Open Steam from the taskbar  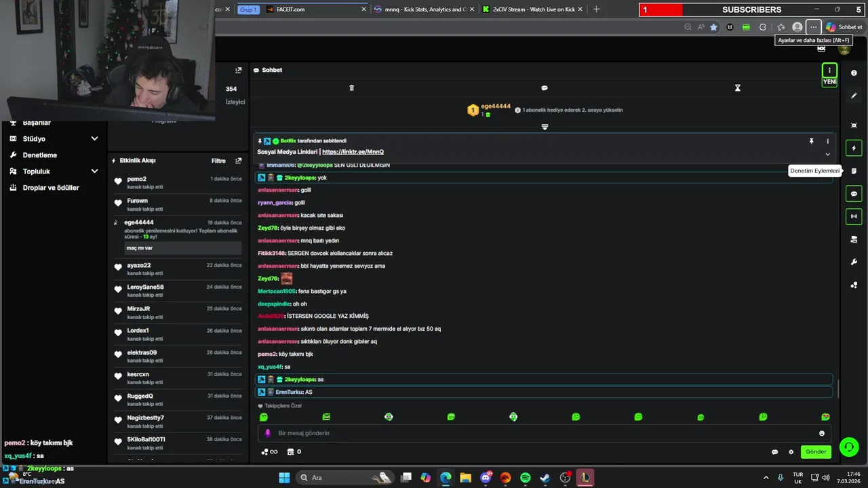point(545,478)
